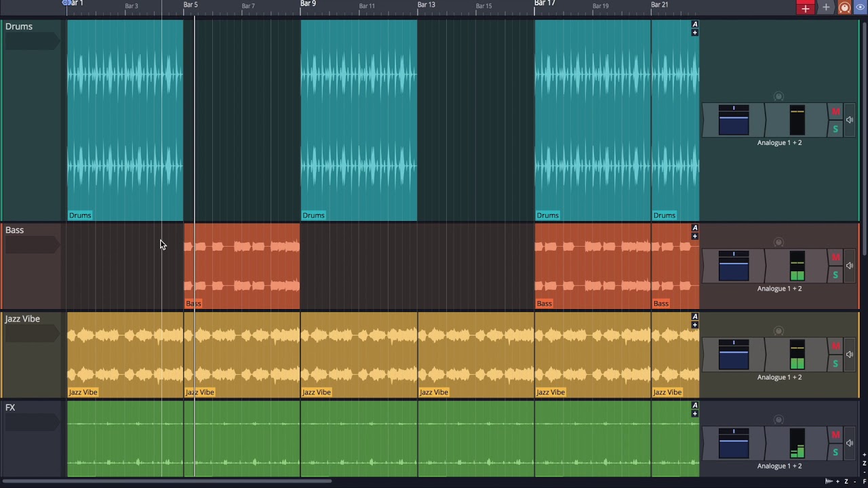Click the vertical 'Z' zoom button on right edge
The width and height of the screenshot is (868, 488).
coord(864,464)
